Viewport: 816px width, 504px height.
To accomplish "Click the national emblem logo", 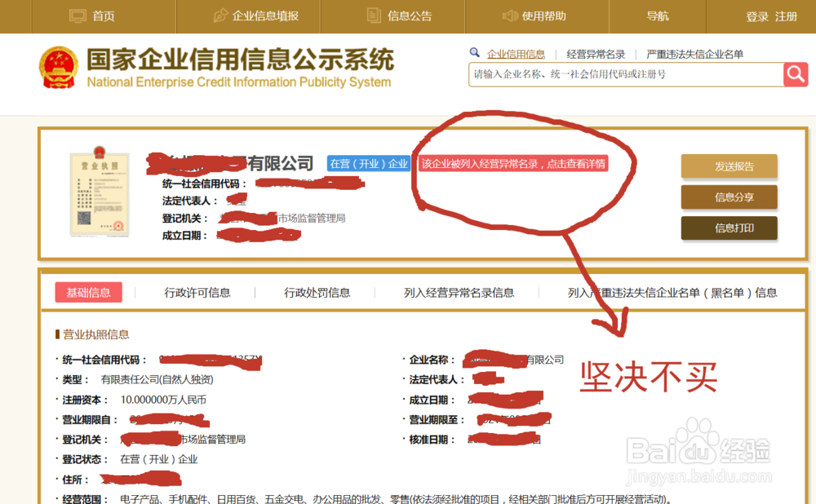I will (58, 67).
